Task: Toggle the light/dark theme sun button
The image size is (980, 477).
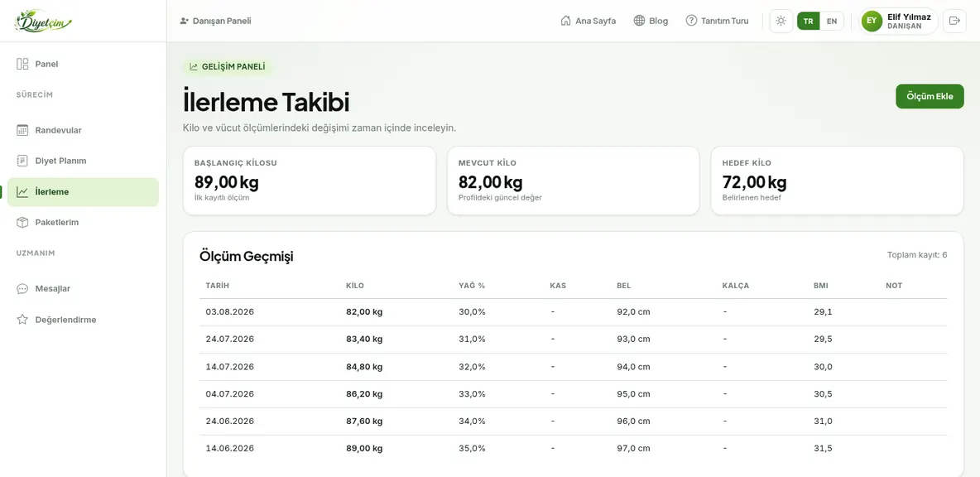Action: pyautogui.click(x=781, y=21)
